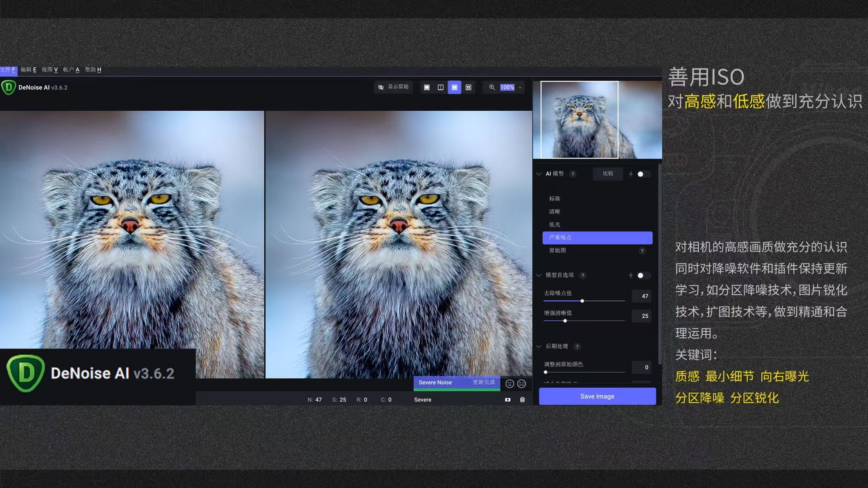The height and width of the screenshot is (488, 868).
Task: Click the C: 0 status value
Action: [x=386, y=400]
